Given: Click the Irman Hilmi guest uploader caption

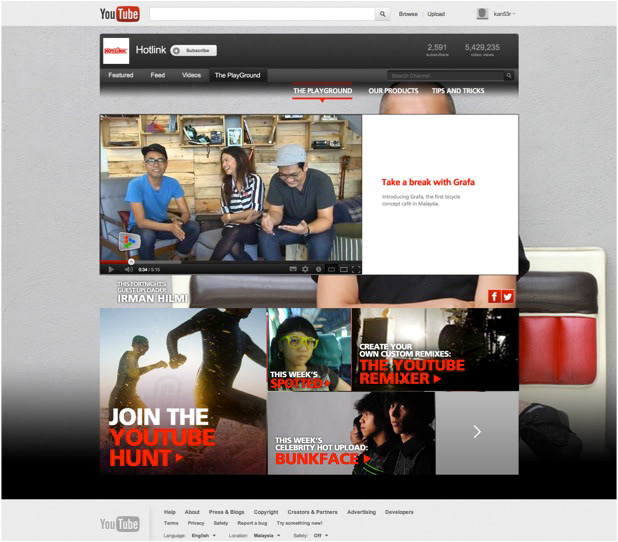Looking at the screenshot, I should pyautogui.click(x=152, y=292).
